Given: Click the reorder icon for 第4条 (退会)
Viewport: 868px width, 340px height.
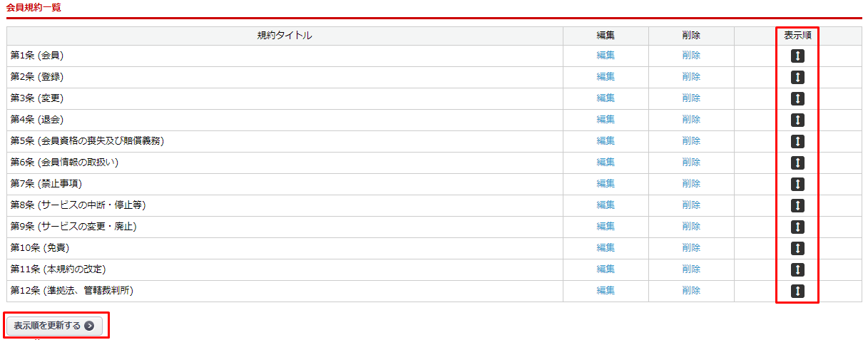Looking at the screenshot, I should tap(797, 120).
